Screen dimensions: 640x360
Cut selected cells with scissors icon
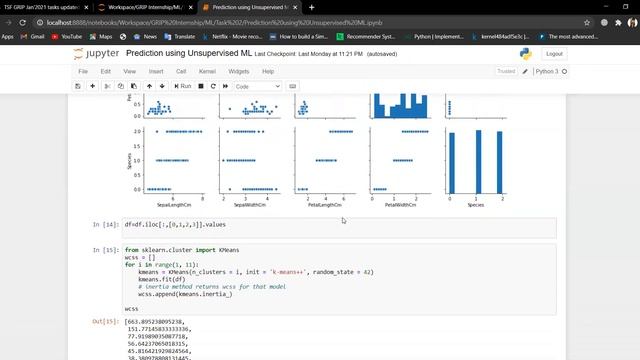click(x=107, y=86)
